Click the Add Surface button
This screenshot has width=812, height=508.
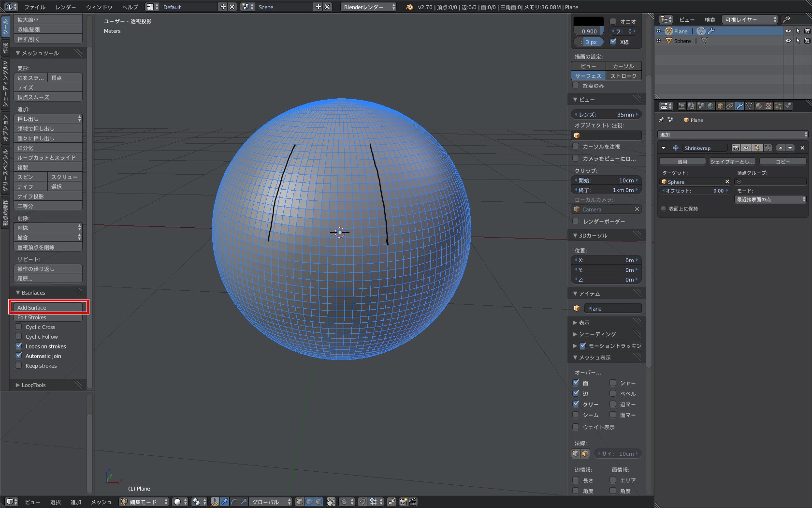[48, 308]
